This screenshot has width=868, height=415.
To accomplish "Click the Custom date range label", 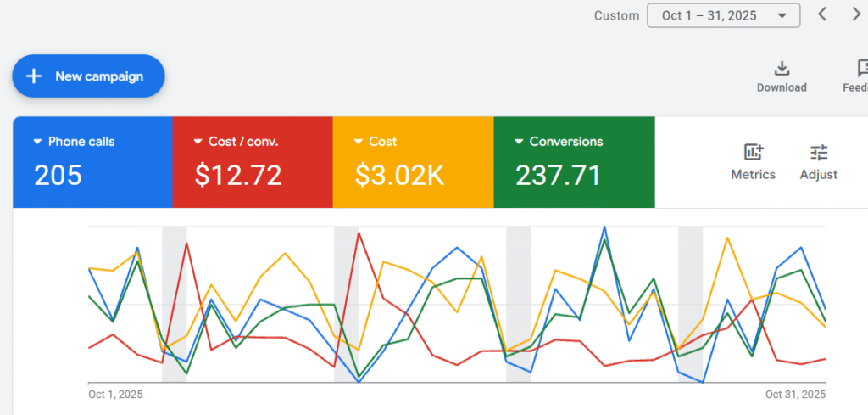I will tap(616, 15).
